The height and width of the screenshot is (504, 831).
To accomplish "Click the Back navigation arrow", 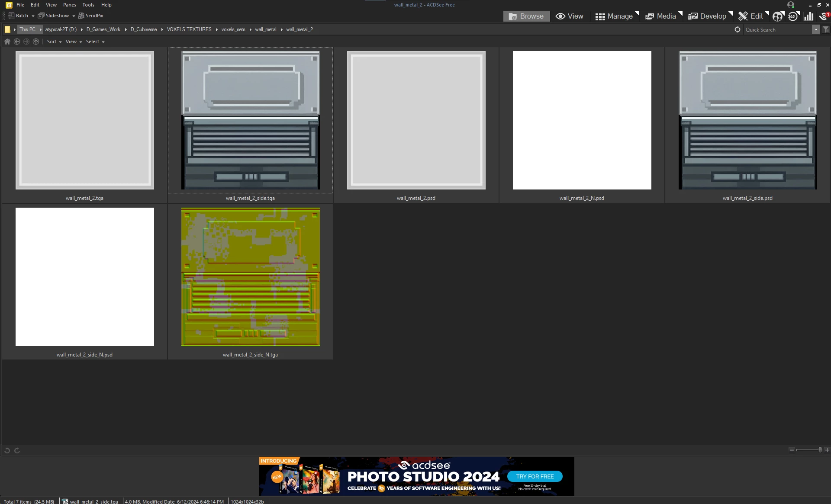I will [x=17, y=42].
